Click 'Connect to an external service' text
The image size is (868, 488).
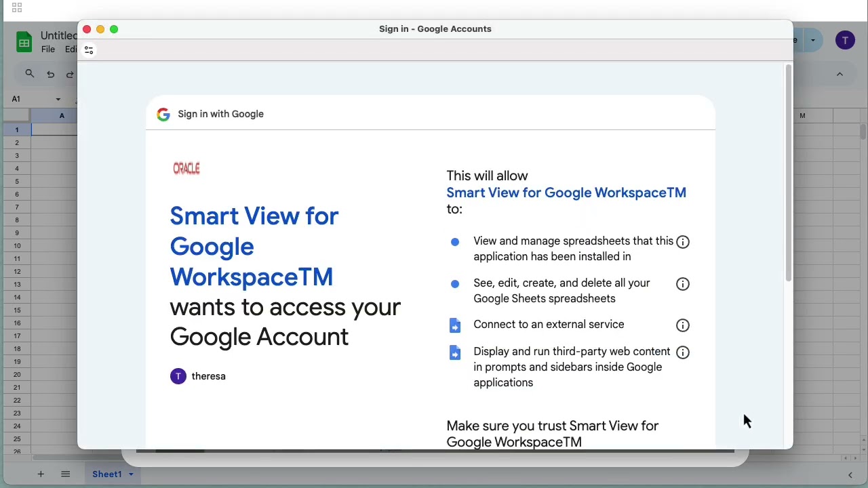549,325
